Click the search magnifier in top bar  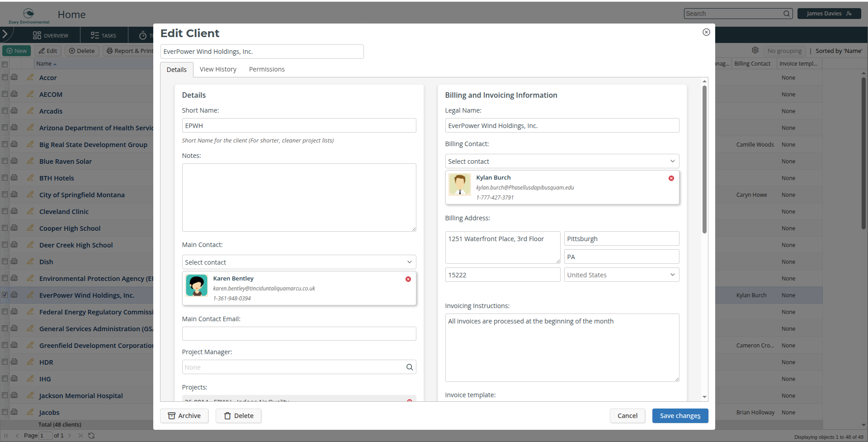[x=787, y=14]
